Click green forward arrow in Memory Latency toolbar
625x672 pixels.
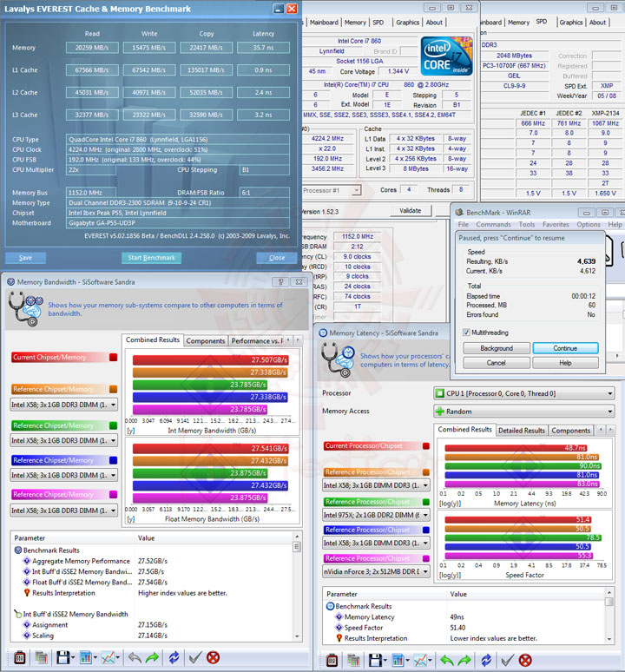point(464,661)
